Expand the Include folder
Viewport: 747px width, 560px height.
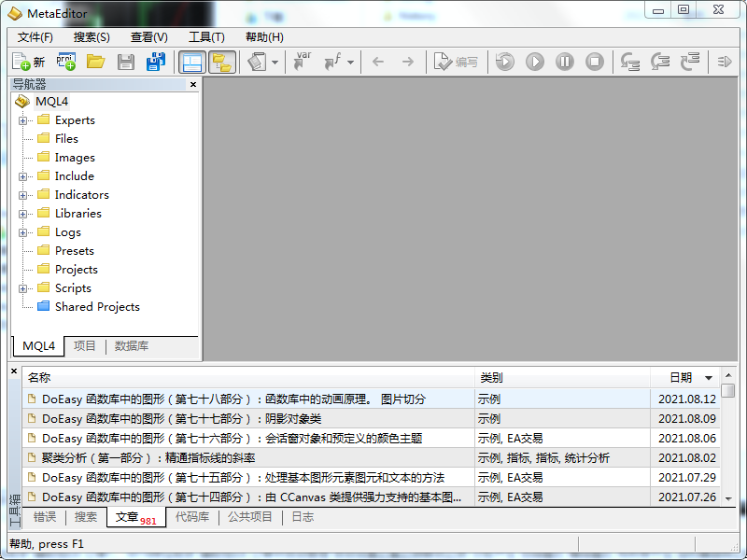click(22, 176)
